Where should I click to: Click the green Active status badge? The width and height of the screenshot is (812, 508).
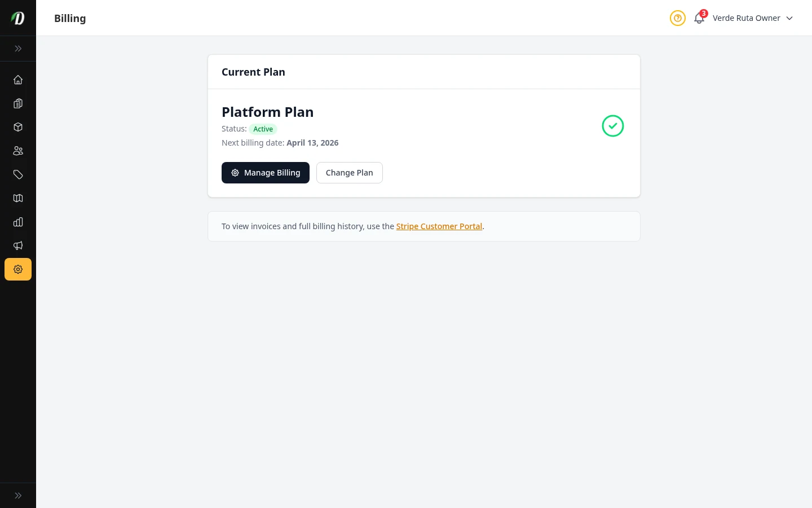click(x=263, y=129)
